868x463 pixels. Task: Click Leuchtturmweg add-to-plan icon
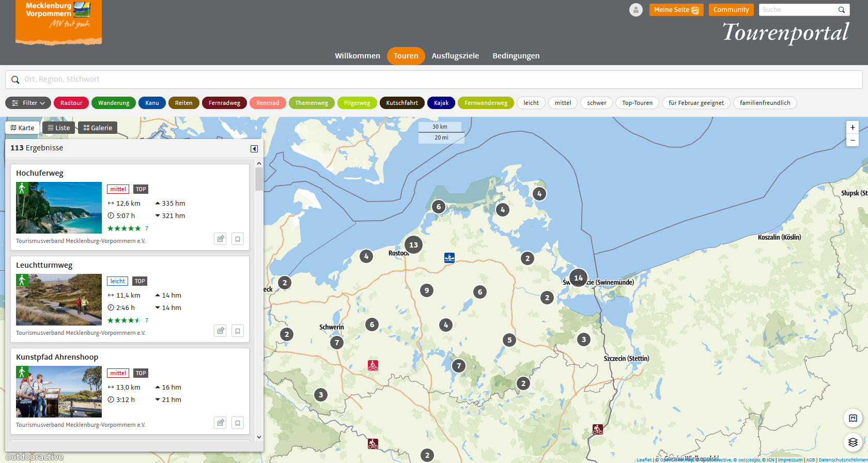coord(221,331)
